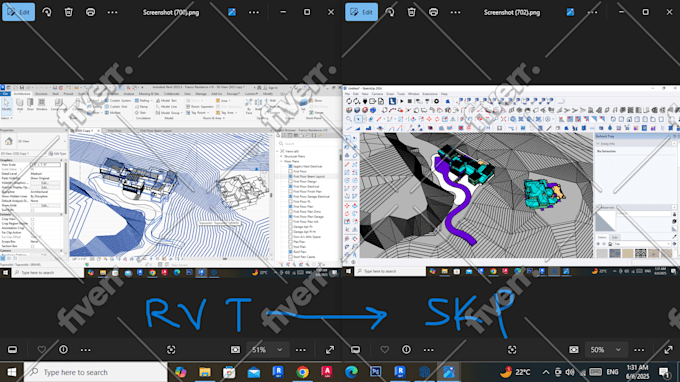Toggle the filmstrip in the Screenshot (702) window

pyautogui.click(x=355, y=349)
